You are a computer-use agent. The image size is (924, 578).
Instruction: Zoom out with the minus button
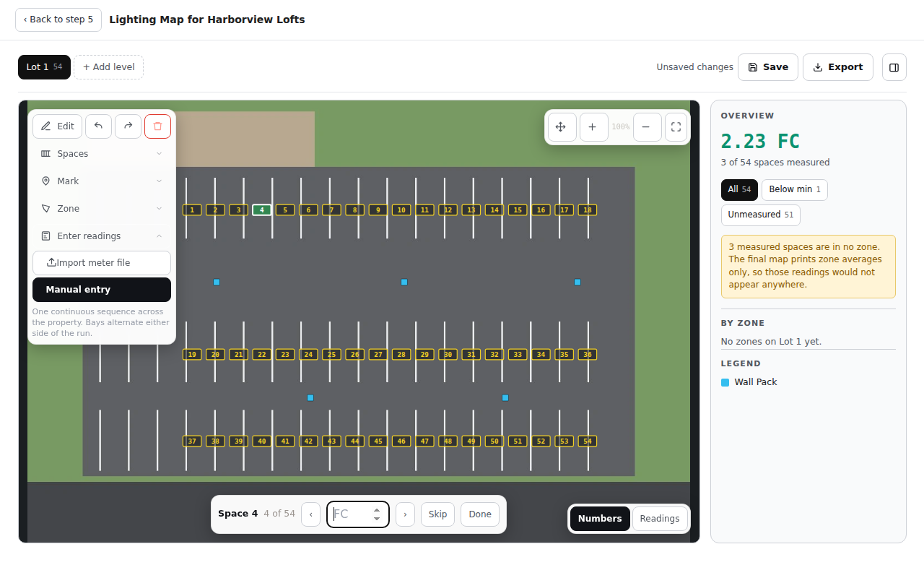(646, 127)
